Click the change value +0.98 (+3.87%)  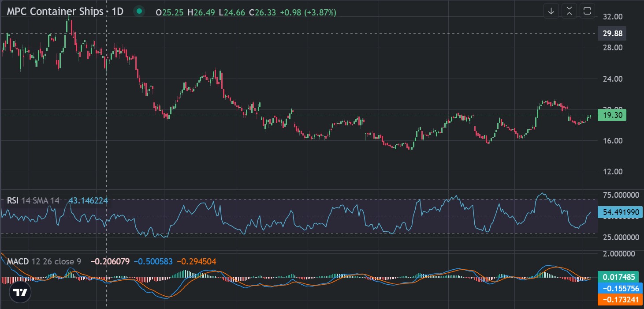click(x=308, y=12)
